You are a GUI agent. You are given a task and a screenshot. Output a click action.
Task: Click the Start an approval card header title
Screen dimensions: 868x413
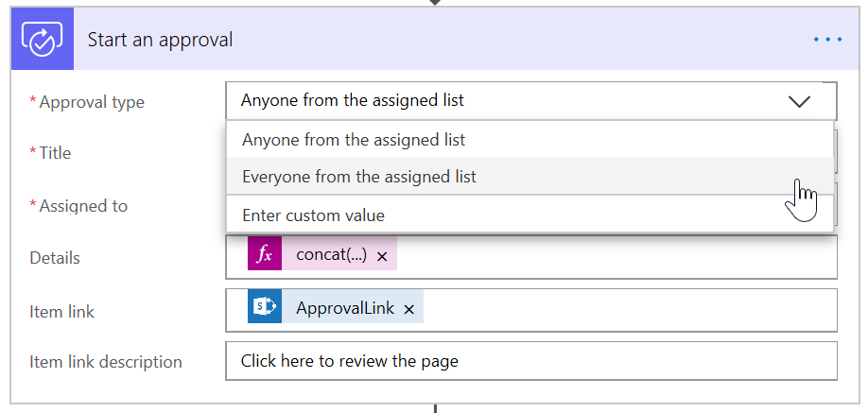pos(161,40)
